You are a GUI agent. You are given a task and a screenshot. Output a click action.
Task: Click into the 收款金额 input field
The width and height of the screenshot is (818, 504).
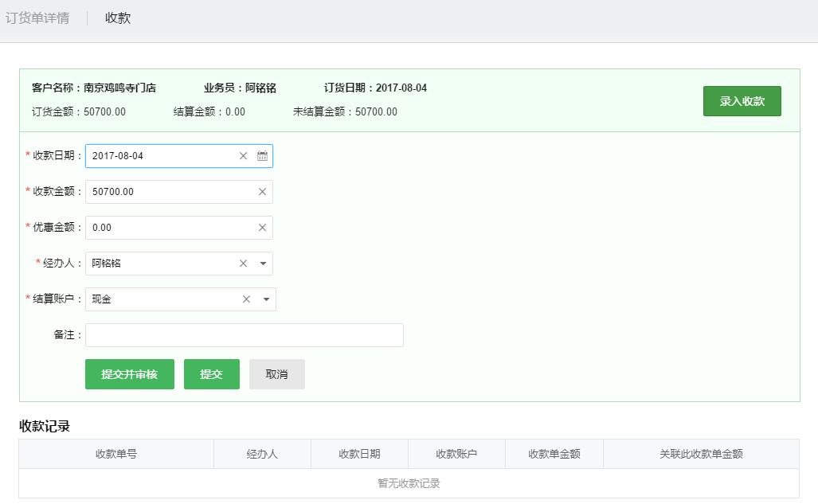pyautogui.click(x=167, y=192)
